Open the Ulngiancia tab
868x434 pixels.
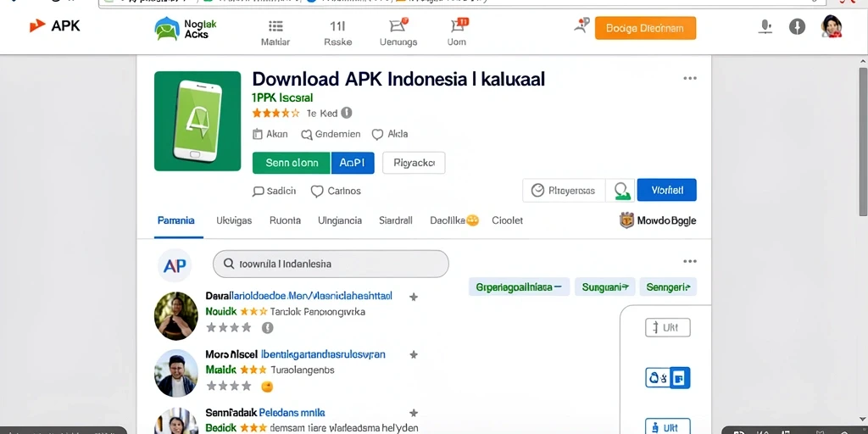(x=340, y=220)
